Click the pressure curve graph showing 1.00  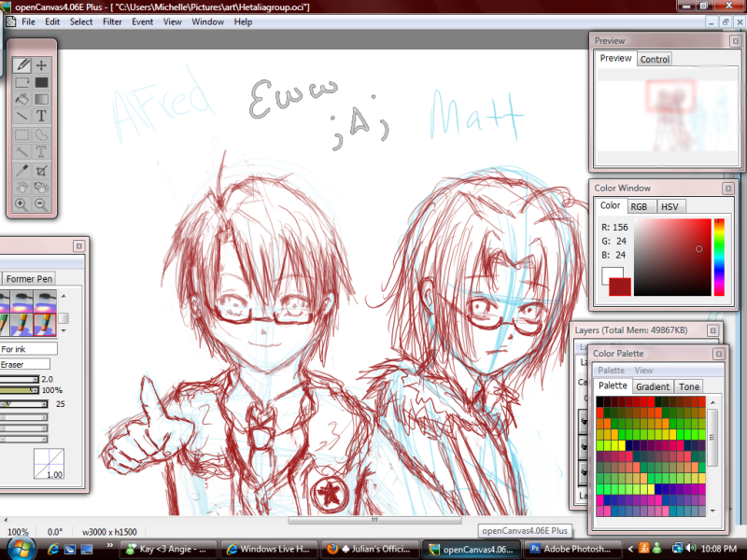pyautogui.click(x=49, y=463)
